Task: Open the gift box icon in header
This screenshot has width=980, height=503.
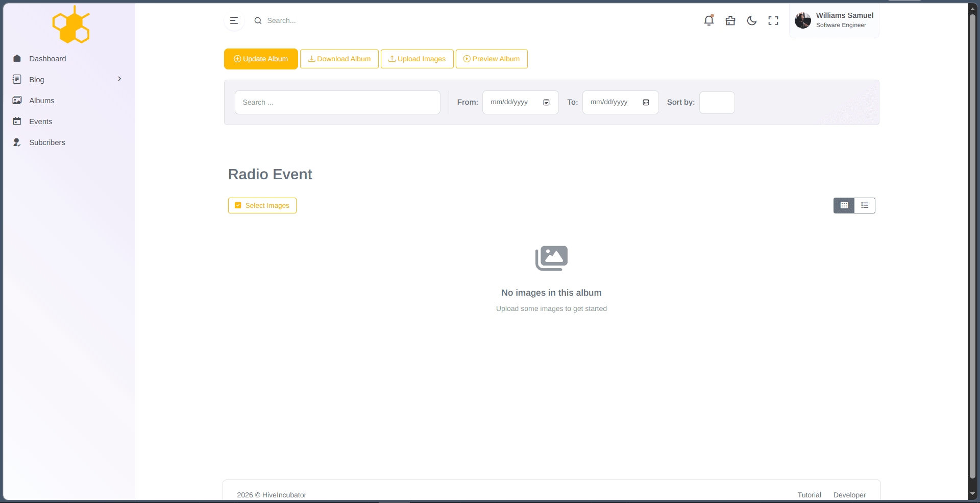Action: pyautogui.click(x=730, y=21)
